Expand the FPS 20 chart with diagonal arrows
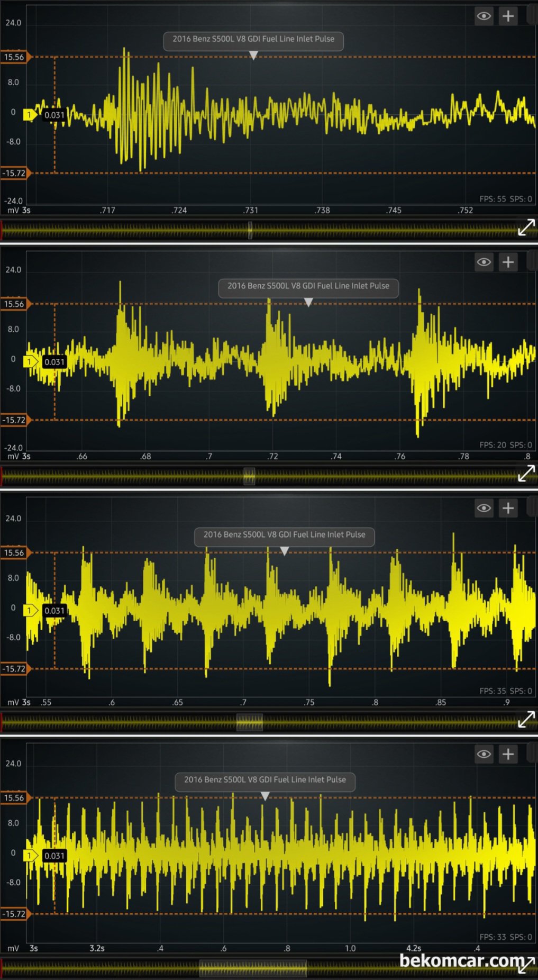This screenshot has width=538, height=980. pyautogui.click(x=526, y=474)
